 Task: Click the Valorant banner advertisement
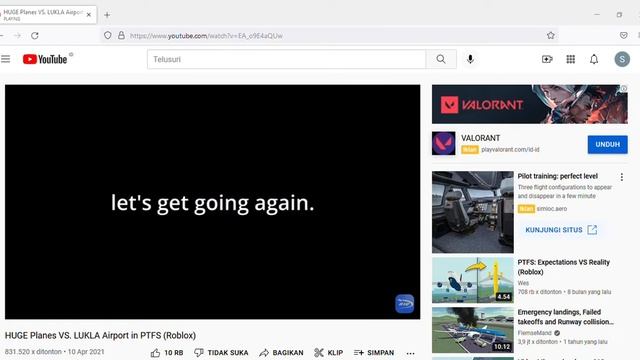tap(530, 104)
